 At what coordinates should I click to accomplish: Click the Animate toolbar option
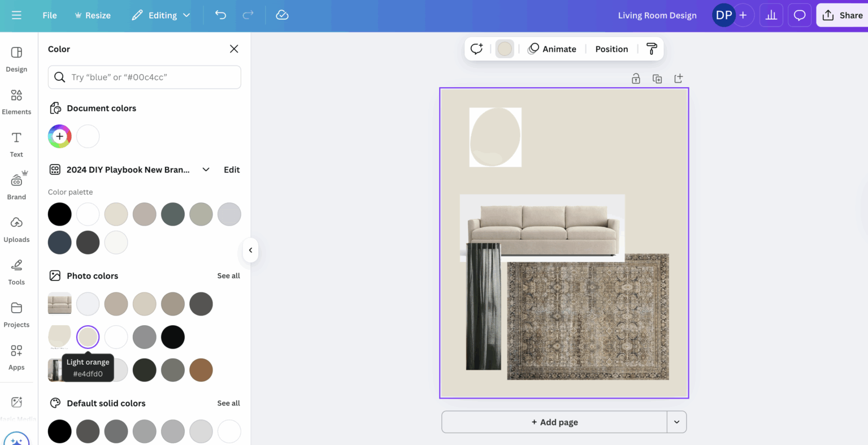[x=552, y=49]
